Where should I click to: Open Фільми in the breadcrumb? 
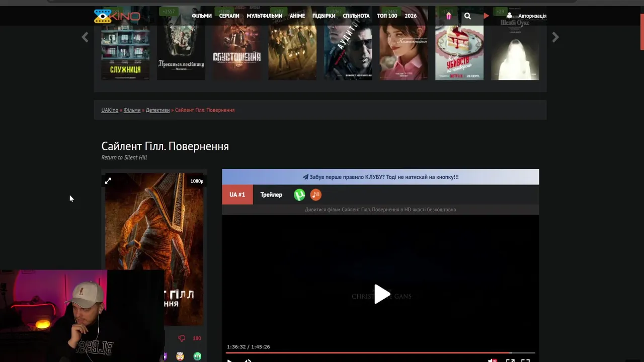(x=132, y=110)
